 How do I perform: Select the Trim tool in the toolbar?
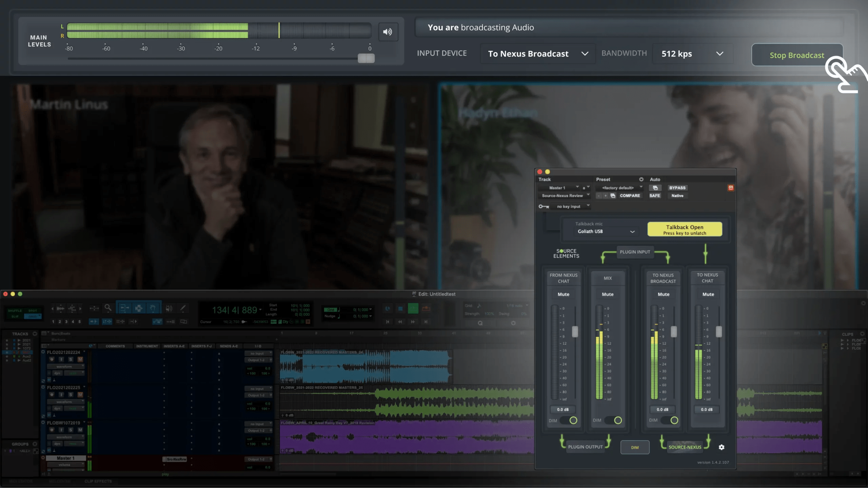(x=124, y=308)
